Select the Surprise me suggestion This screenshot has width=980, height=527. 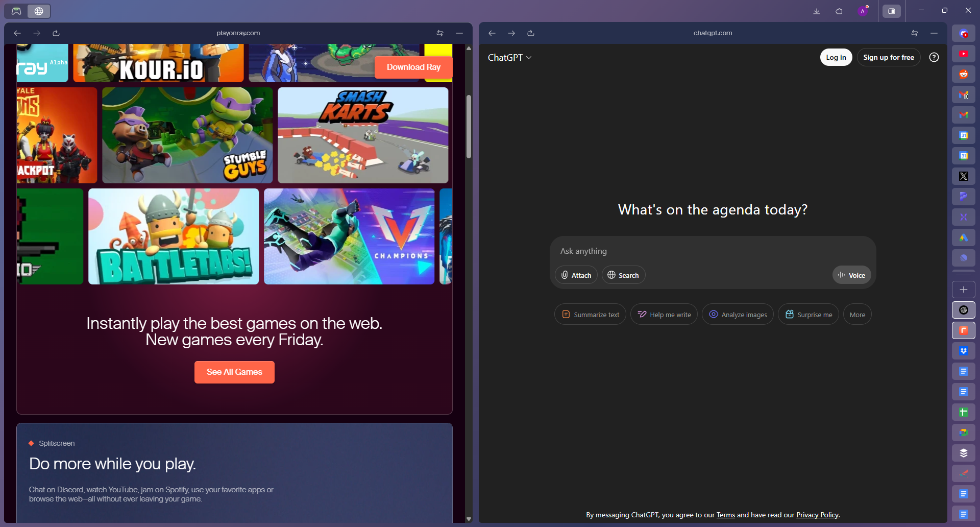[808, 315]
